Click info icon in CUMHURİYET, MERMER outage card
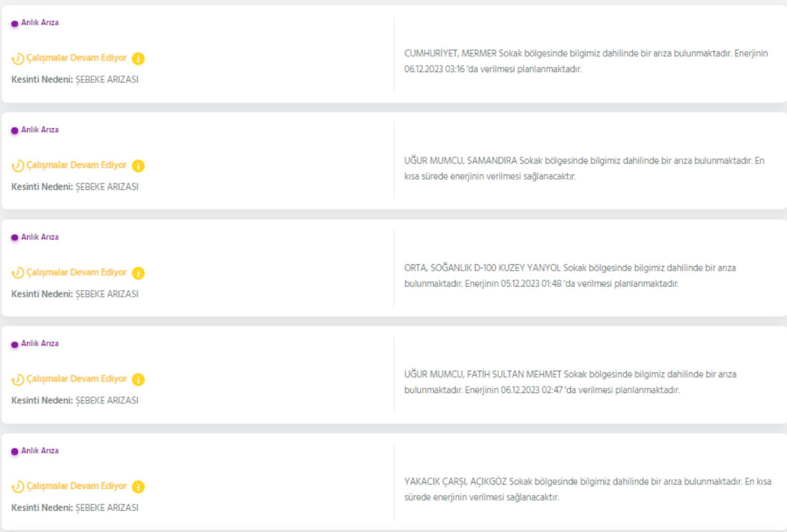 (138, 59)
